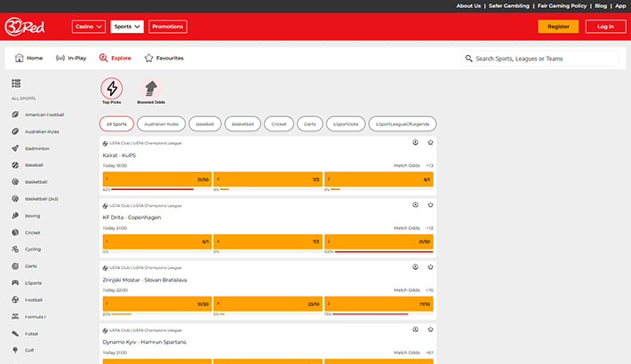This screenshot has height=364, width=631.
Task: Click the search magnifier icon
Action: (469, 59)
